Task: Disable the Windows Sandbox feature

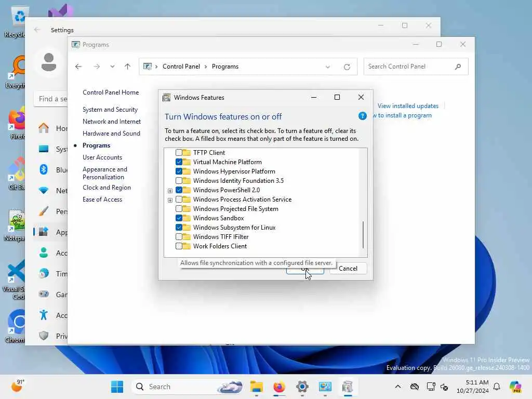Action: pyautogui.click(x=179, y=218)
